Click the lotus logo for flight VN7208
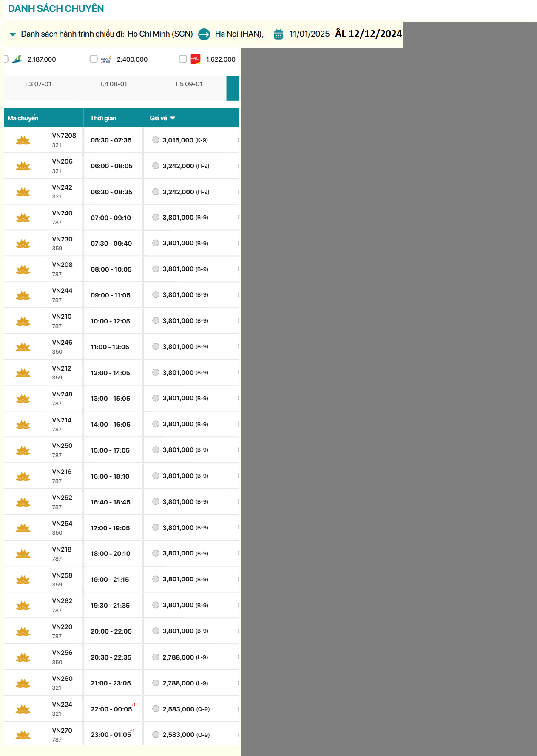 click(23, 140)
